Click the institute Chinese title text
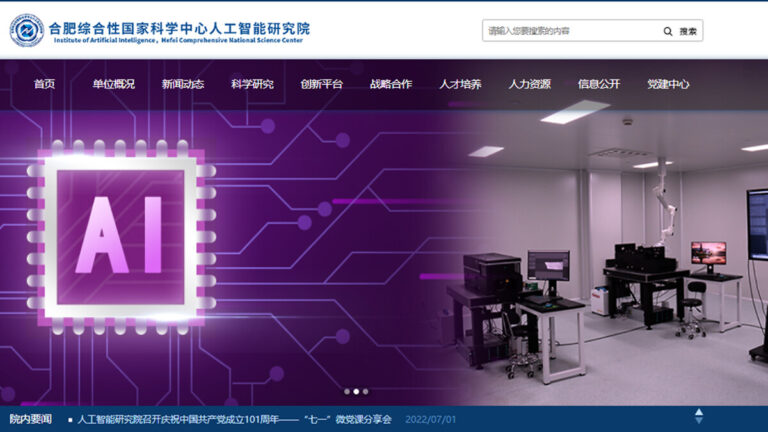768x432 pixels. click(179, 28)
